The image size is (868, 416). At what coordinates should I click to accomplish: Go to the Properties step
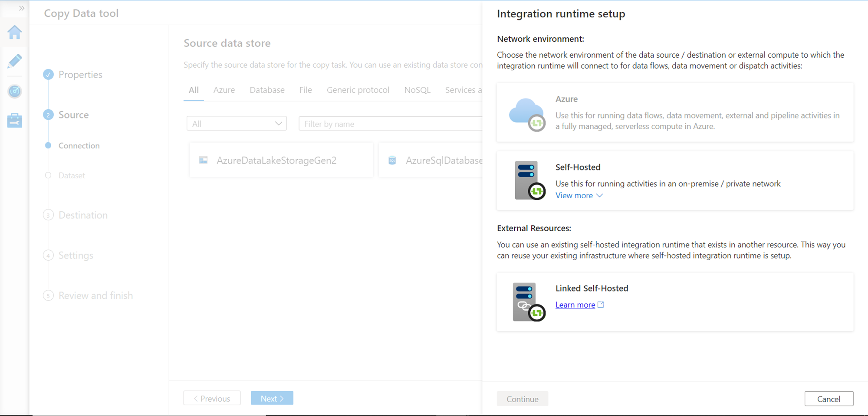pos(80,75)
